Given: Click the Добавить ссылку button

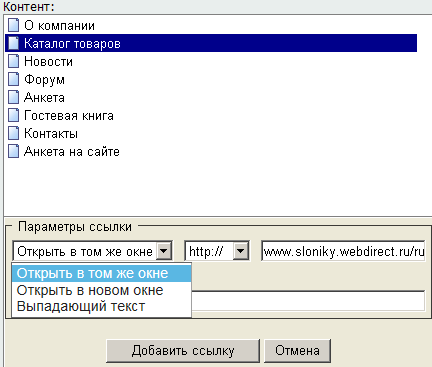Looking at the screenshot, I should (x=183, y=351).
